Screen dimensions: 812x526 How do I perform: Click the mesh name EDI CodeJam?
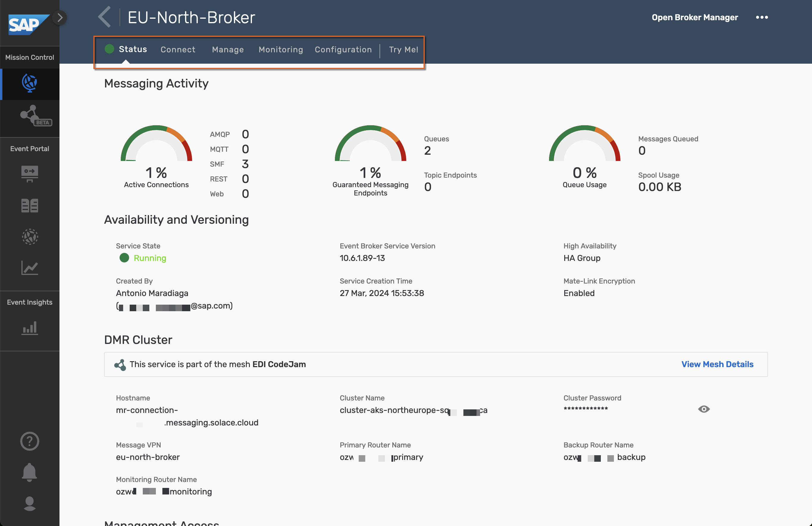point(279,364)
